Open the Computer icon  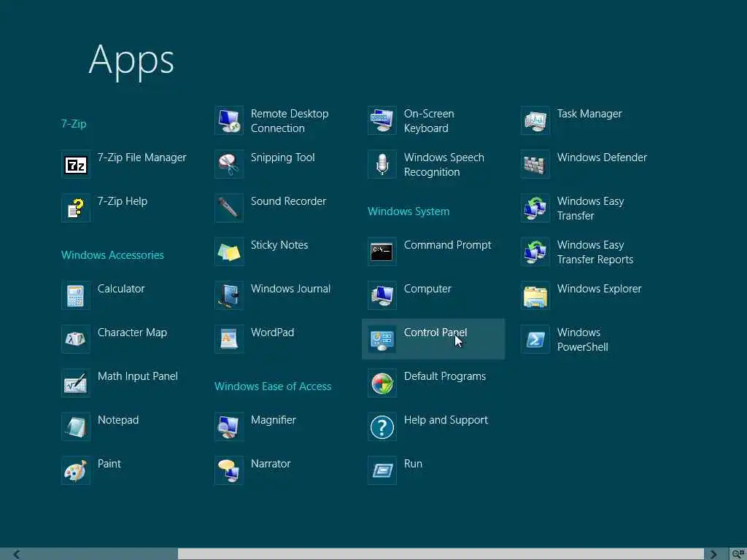coord(382,296)
